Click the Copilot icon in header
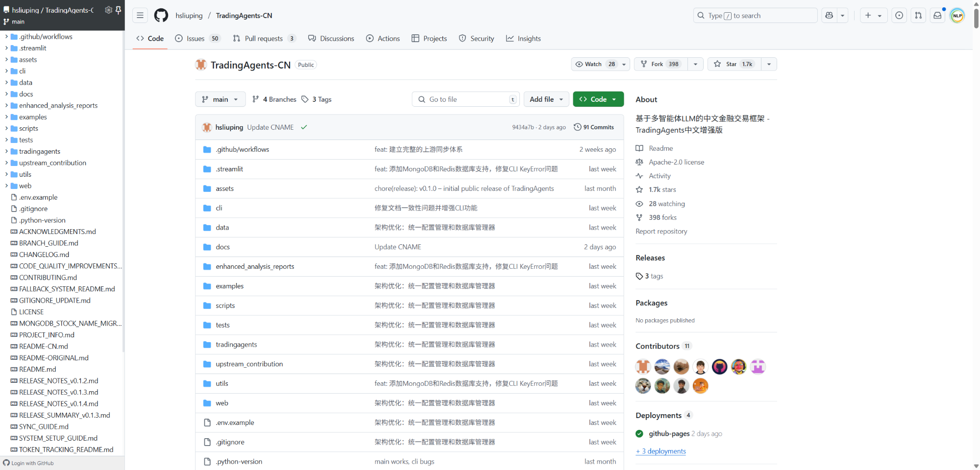The height and width of the screenshot is (470, 980). tap(829, 16)
